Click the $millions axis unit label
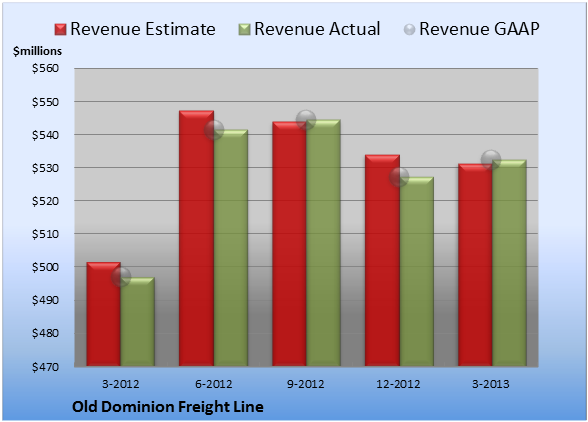Viewport: 588px width, 422px height. (x=37, y=51)
